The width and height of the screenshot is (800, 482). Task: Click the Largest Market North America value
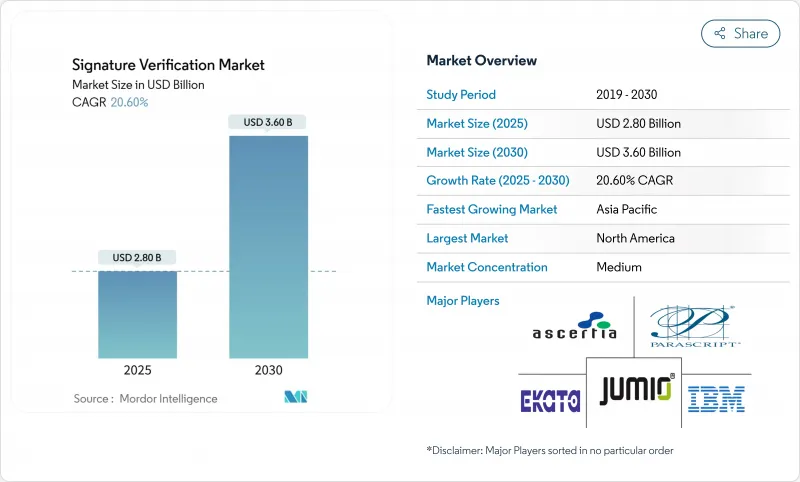tap(635, 238)
